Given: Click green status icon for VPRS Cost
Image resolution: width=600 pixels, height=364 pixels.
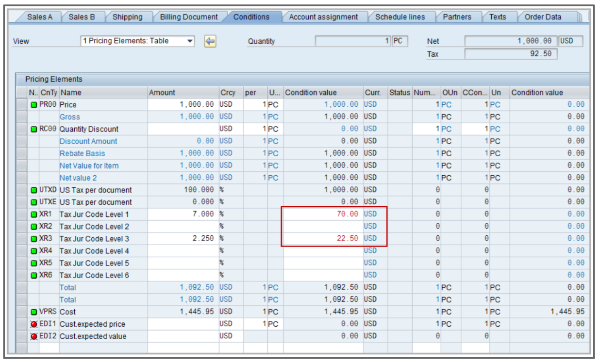Looking at the screenshot, I should coord(34,312).
